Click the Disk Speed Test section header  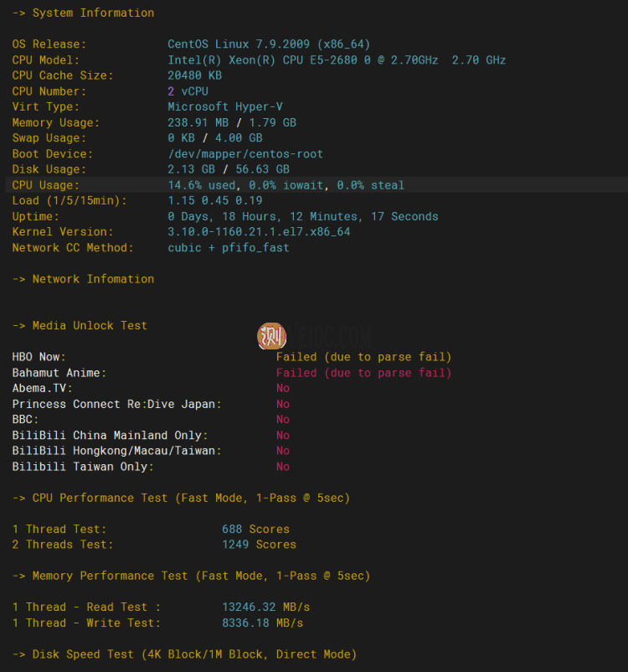point(184,654)
